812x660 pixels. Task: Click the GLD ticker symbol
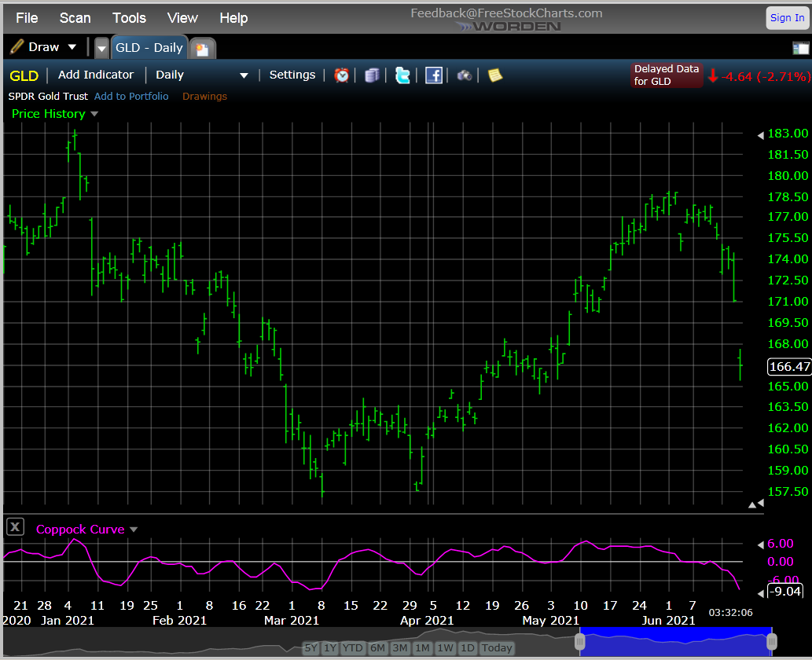point(24,75)
